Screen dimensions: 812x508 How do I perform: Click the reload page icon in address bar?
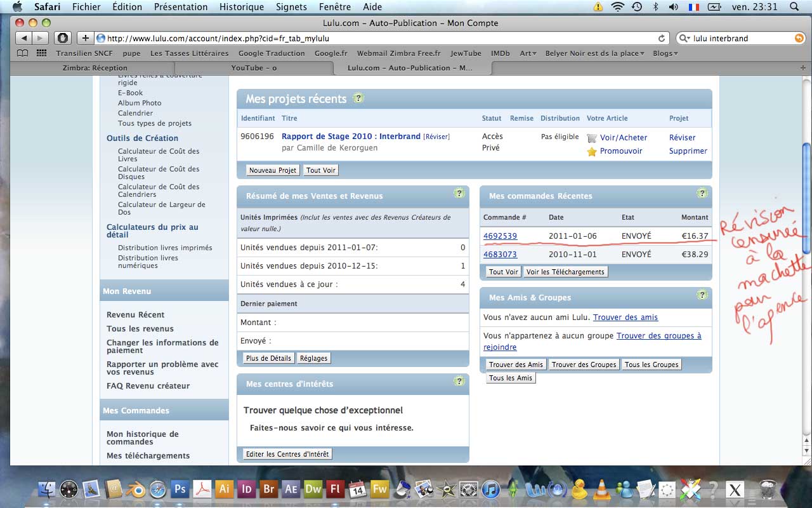[662, 38]
